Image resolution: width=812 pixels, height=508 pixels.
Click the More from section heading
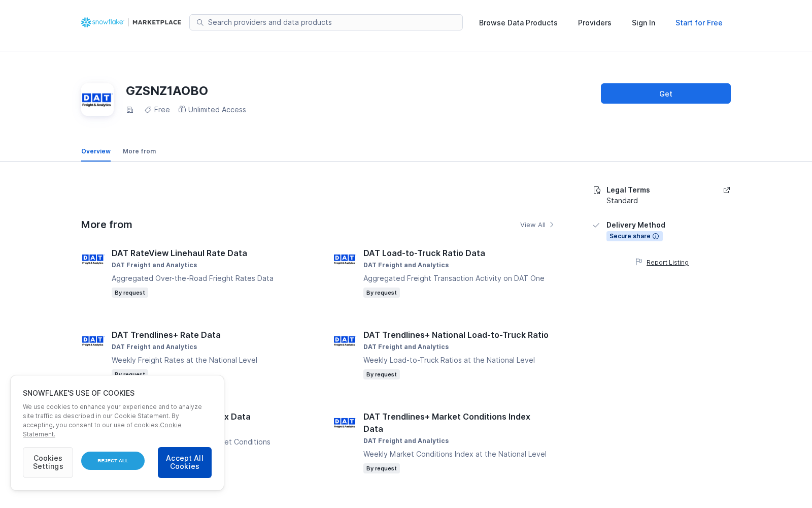coord(107,225)
